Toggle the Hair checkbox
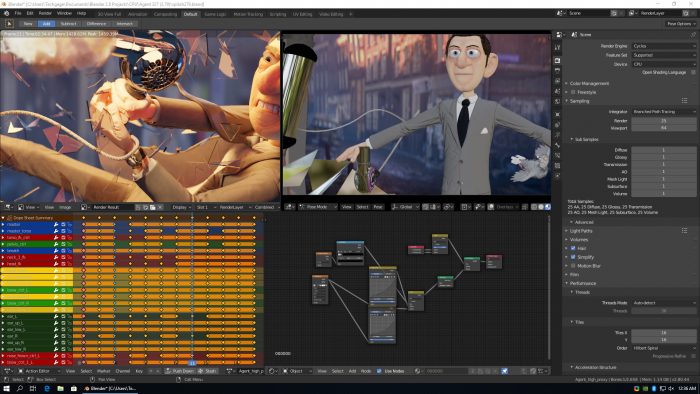The width and height of the screenshot is (700, 394). coord(573,248)
